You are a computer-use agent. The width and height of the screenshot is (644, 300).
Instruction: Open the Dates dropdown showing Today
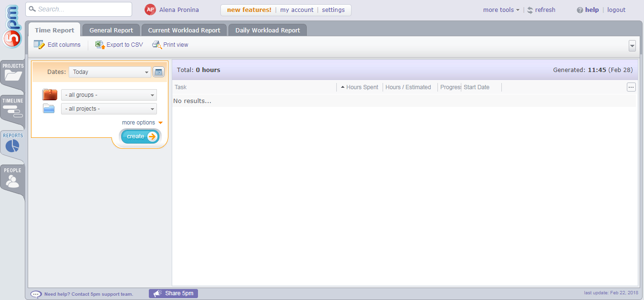[x=110, y=72]
